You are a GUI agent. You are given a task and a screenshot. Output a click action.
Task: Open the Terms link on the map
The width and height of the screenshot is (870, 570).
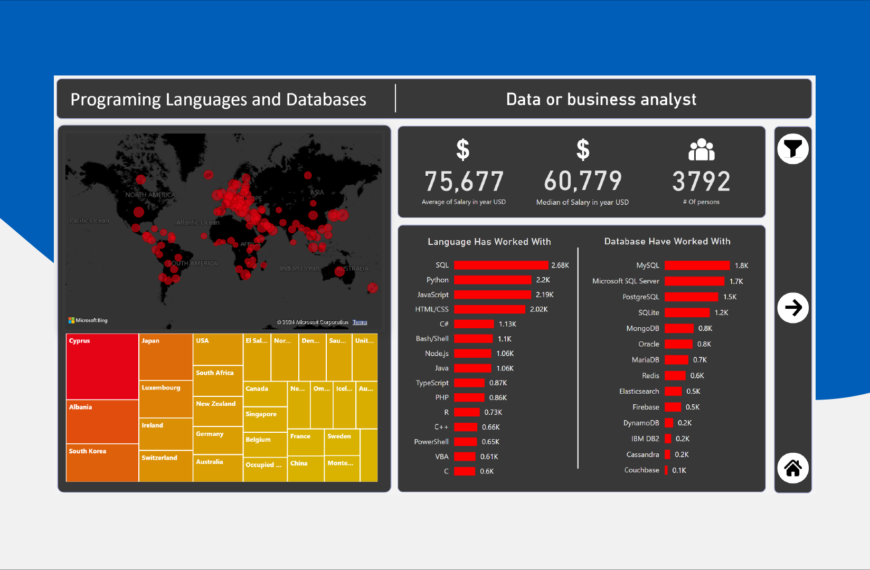pos(359,322)
